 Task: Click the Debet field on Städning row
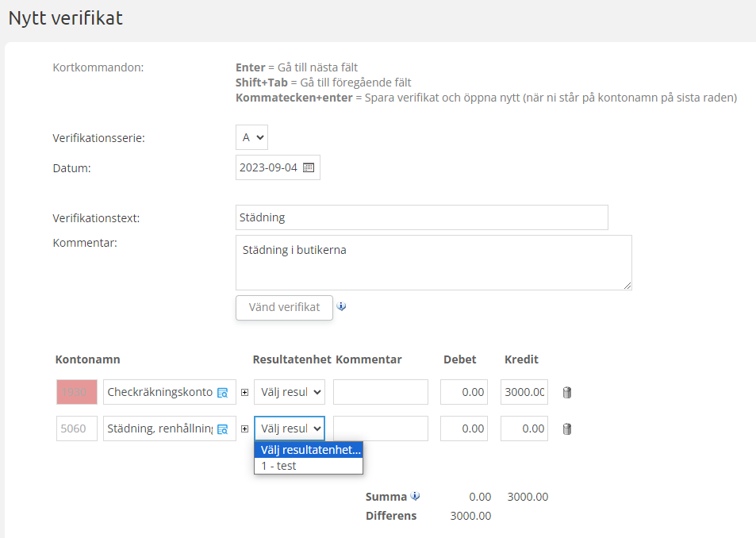(x=464, y=428)
